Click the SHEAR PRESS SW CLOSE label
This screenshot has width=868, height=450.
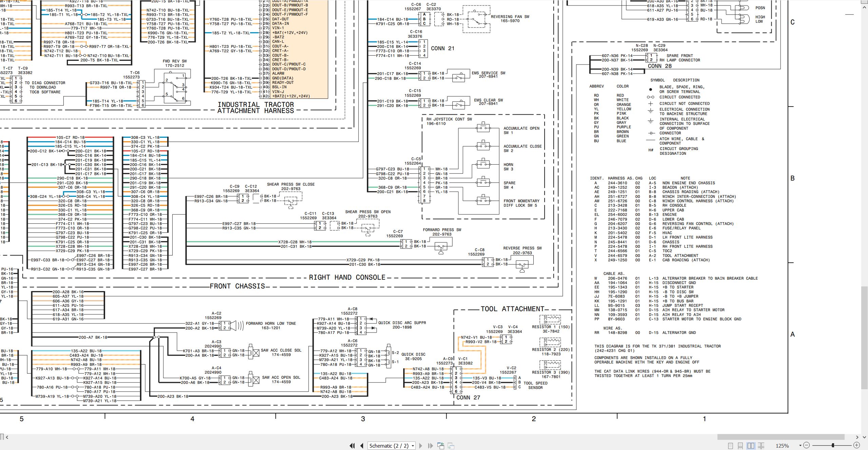291,184
